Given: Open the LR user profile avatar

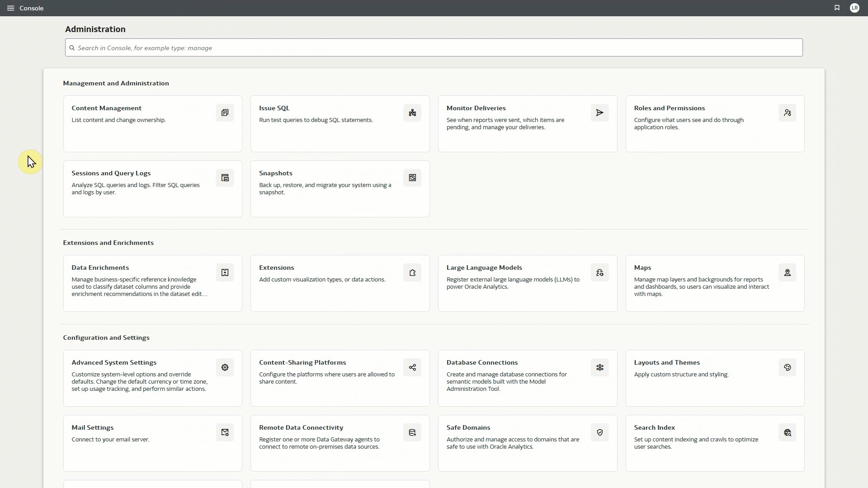Looking at the screenshot, I should tap(855, 8).
